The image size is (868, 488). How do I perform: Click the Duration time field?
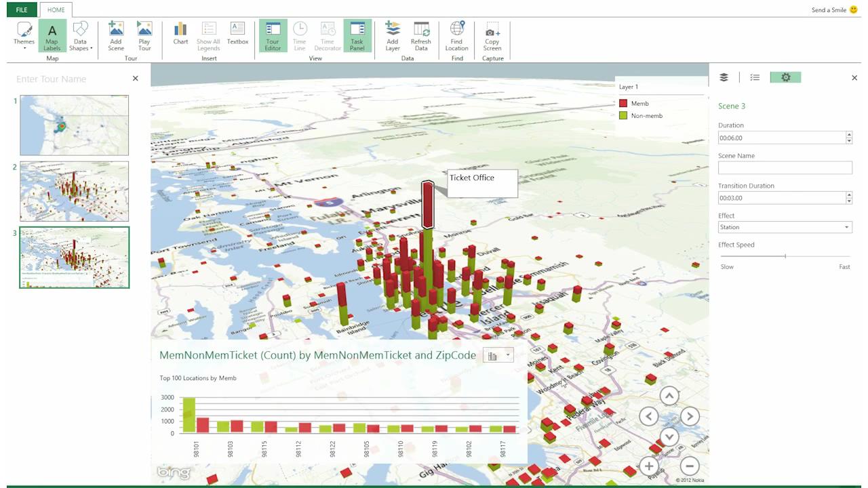tap(781, 138)
